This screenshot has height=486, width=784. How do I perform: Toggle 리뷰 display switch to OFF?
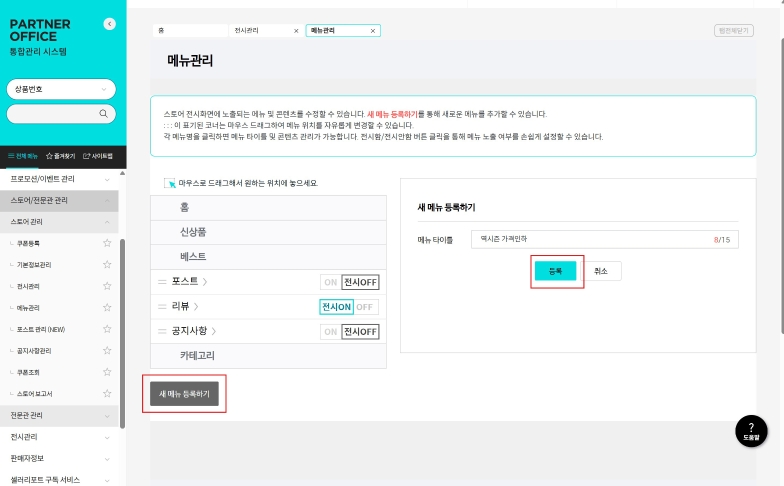point(367,307)
